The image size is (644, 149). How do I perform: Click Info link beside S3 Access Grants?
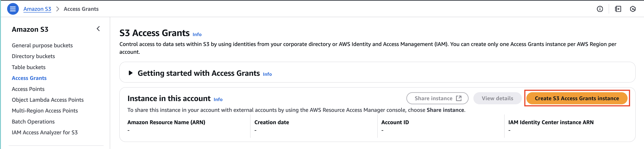pos(197,34)
